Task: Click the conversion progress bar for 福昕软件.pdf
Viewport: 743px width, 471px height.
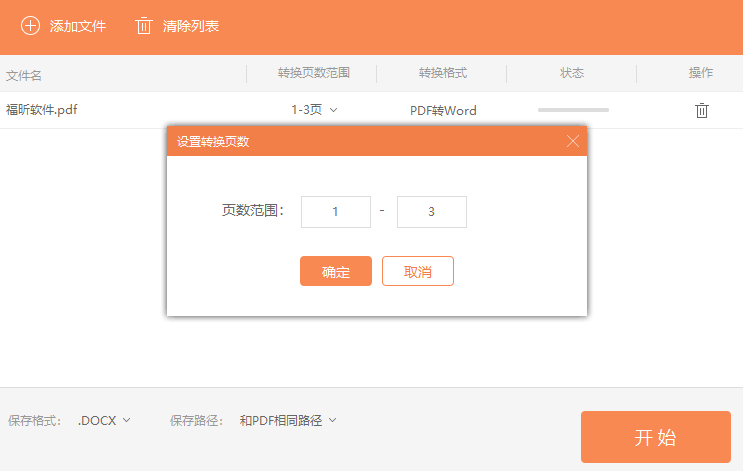Action: point(573,110)
